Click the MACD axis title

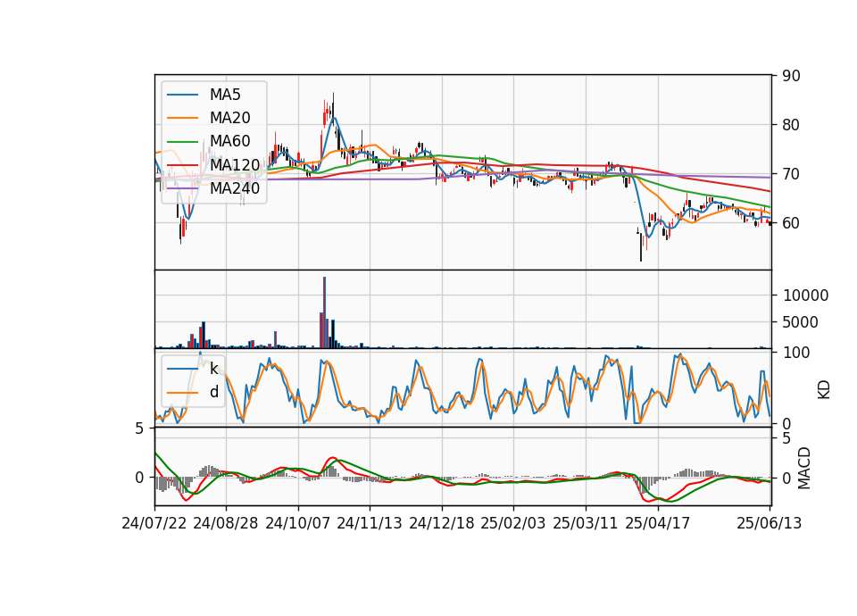tap(804, 469)
